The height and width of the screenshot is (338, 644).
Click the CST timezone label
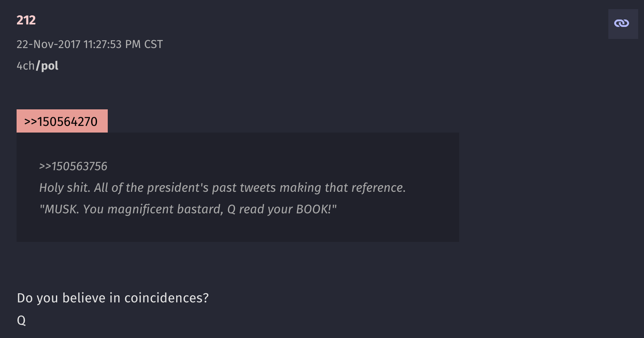click(x=153, y=44)
